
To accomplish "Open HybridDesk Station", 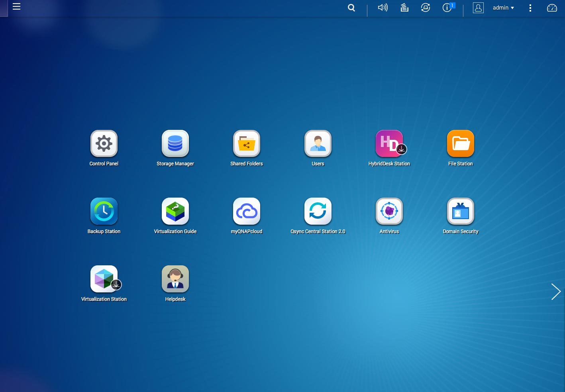I will tap(389, 144).
